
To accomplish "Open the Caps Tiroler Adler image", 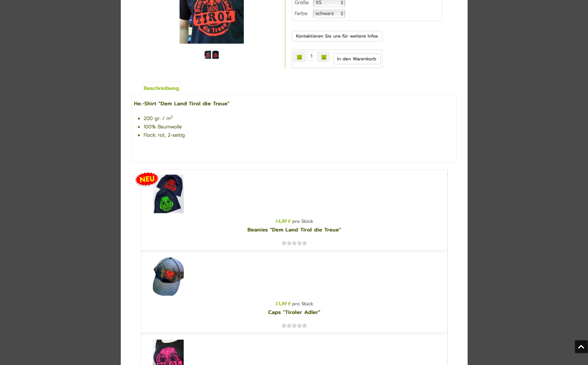I will click(x=168, y=276).
